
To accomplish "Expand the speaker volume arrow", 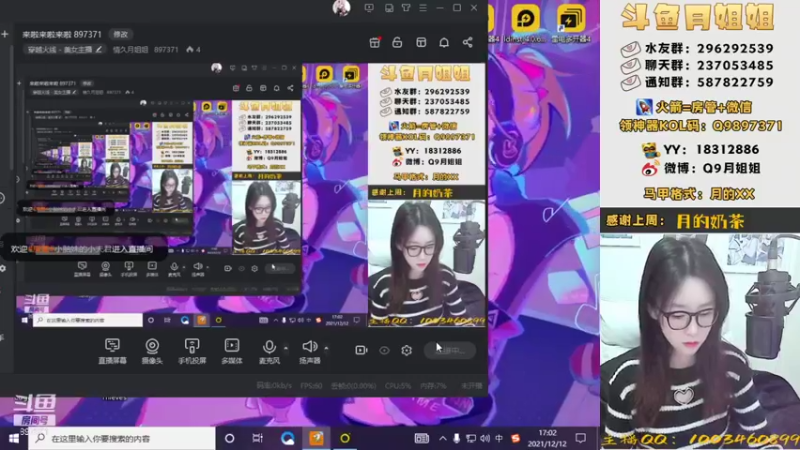I will [x=326, y=348].
